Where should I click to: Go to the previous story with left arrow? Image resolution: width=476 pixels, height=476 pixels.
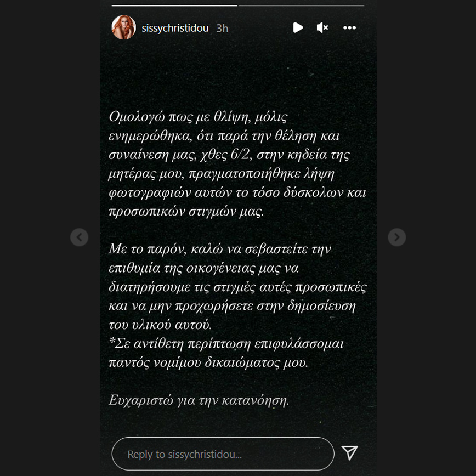coord(79,237)
